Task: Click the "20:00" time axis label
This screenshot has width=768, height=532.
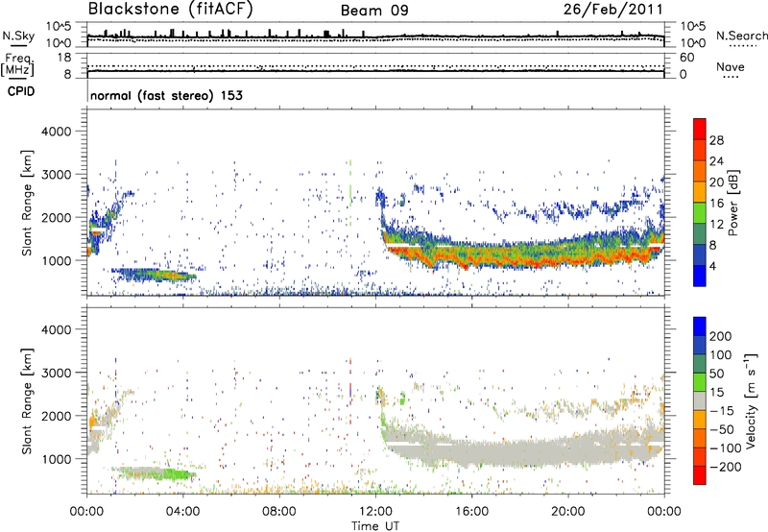Action: [x=567, y=512]
